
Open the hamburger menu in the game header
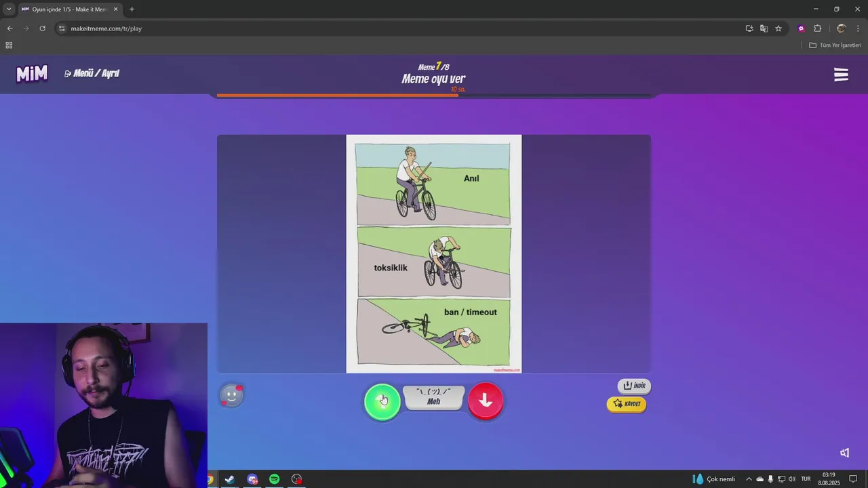click(841, 75)
